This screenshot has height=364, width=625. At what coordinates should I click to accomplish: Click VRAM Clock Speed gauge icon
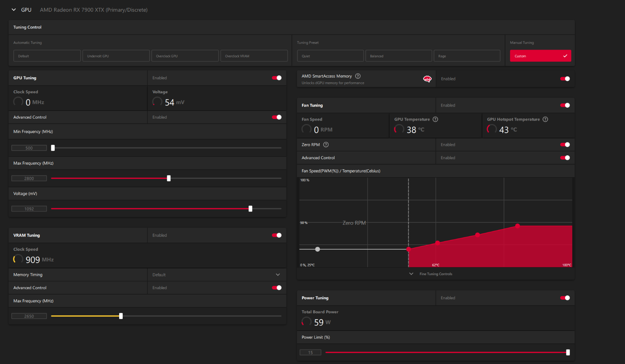(18, 259)
